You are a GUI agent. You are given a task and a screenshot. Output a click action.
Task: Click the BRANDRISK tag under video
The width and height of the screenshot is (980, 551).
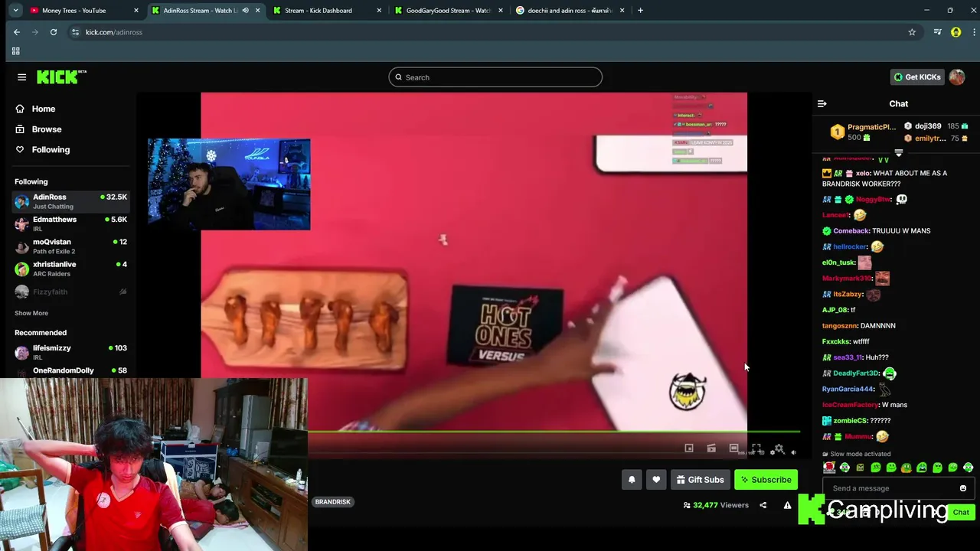tap(332, 502)
